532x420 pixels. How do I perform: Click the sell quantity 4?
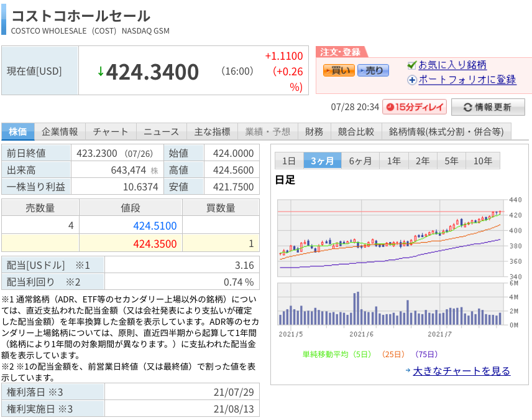[x=71, y=225]
